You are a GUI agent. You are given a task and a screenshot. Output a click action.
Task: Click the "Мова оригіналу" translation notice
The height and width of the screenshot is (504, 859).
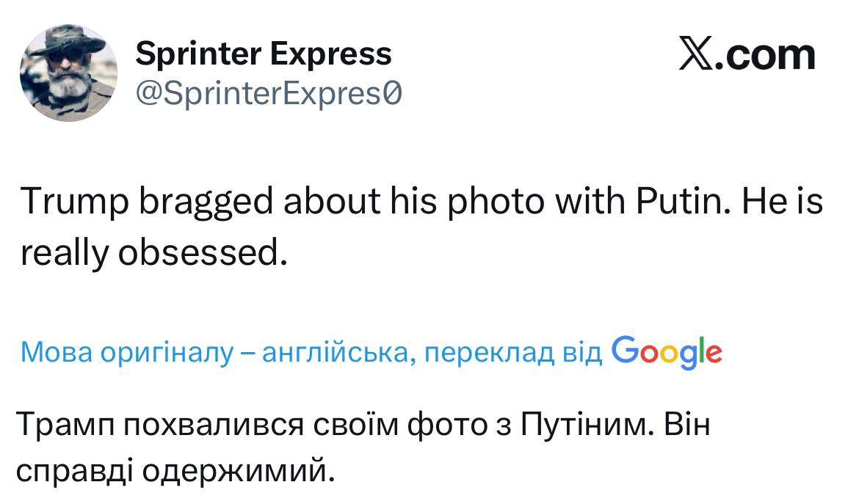click(126, 353)
